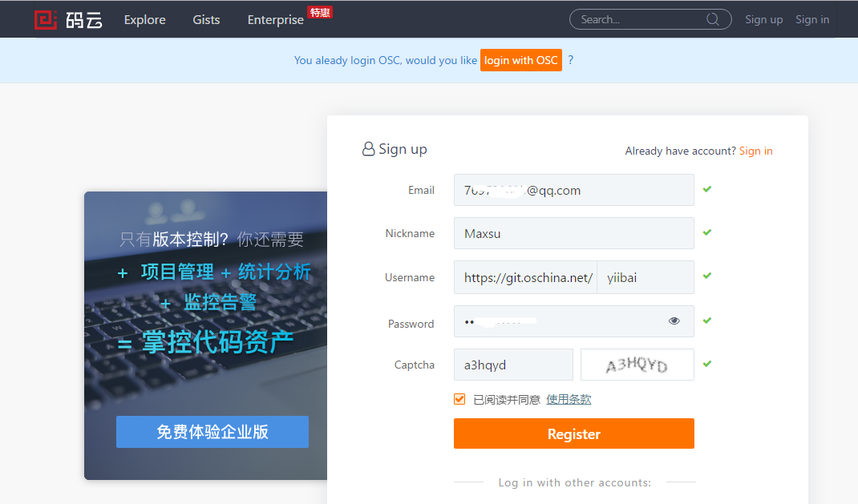
Task: Click the Email field label
Action: [421, 190]
